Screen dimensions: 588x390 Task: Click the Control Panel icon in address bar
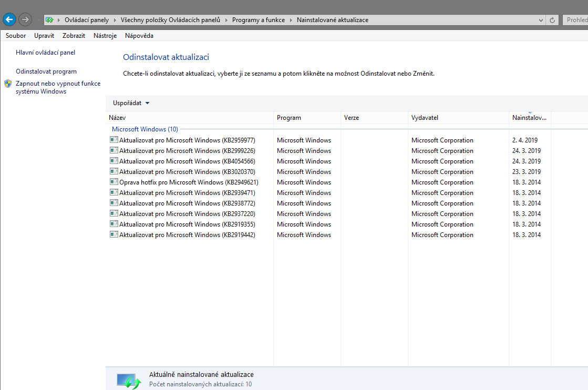49,20
